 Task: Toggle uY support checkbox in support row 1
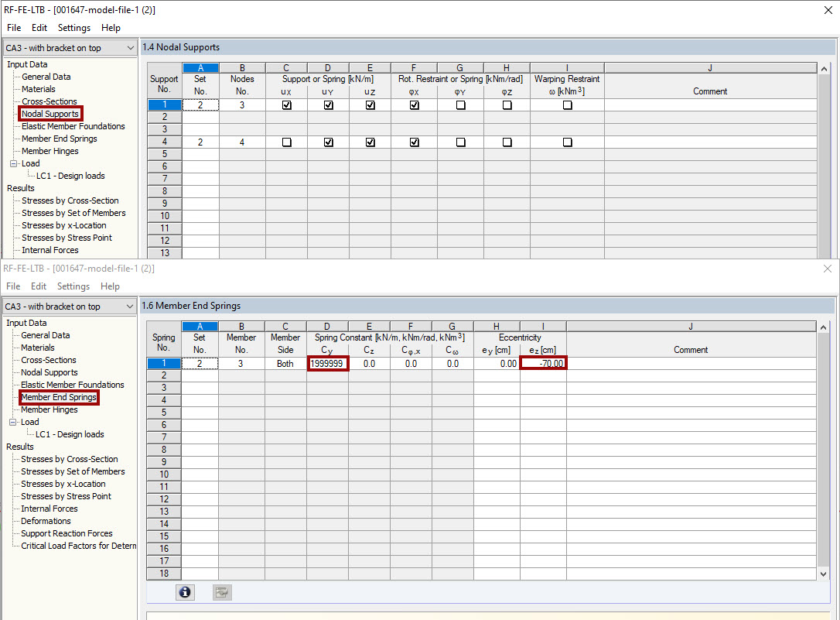(x=329, y=105)
